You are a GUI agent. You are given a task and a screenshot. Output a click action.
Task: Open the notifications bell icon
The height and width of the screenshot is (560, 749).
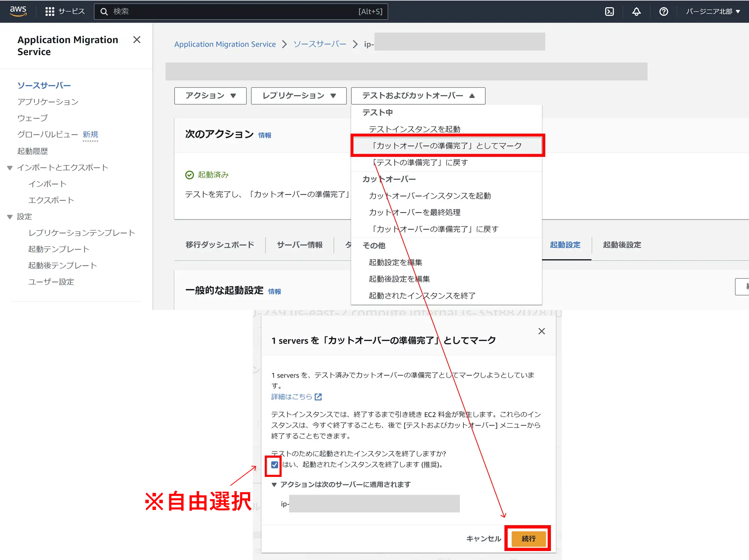636,12
